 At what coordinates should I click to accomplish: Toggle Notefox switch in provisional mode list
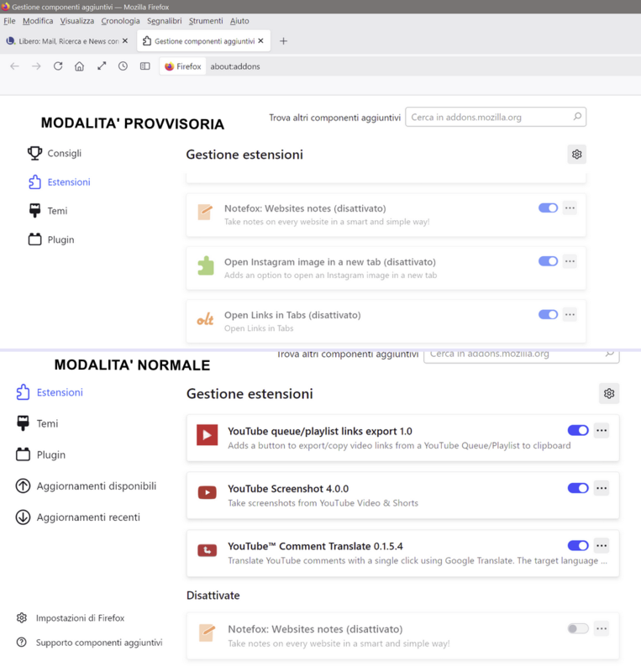point(548,207)
